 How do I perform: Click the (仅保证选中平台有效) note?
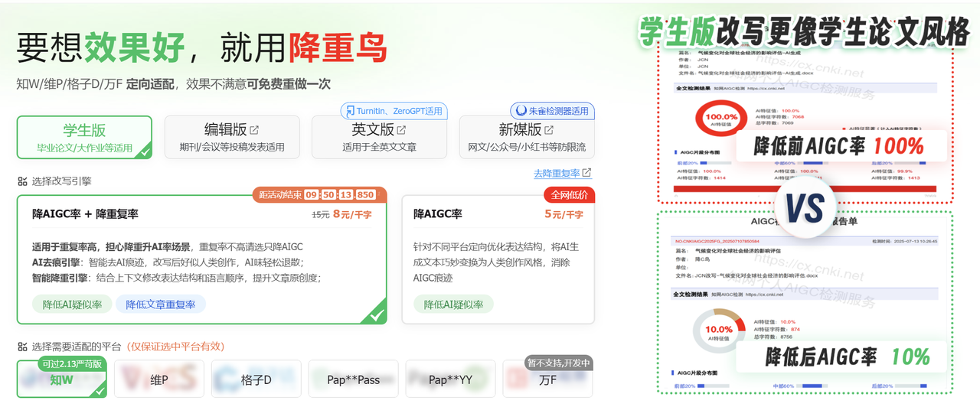pyautogui.click(x=175, y=347)
